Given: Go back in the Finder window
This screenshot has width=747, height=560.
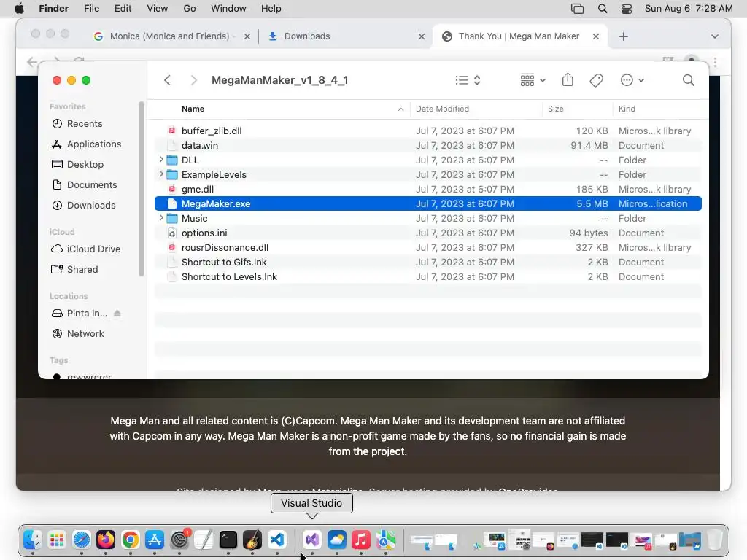Looking at the screenshot, I should [167, 80].
